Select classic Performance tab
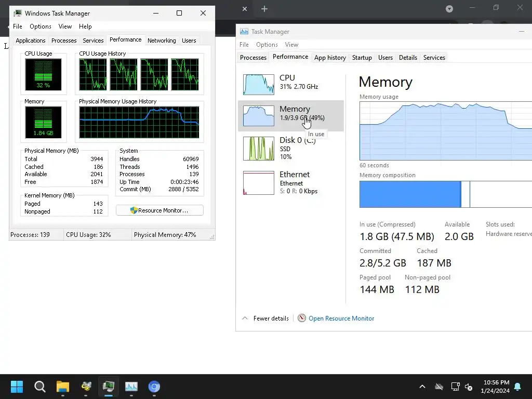The height and width of the screenshot is (399, 532). point(126,39)
